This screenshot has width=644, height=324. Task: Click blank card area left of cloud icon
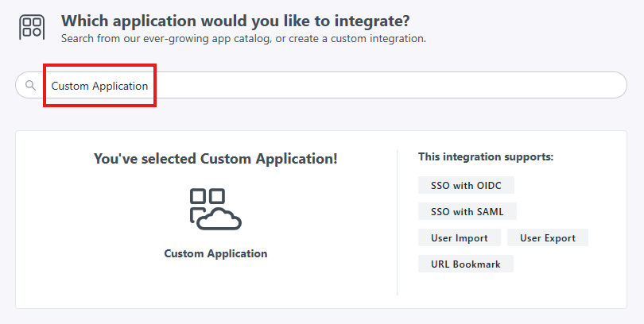(x=95, y=214)
